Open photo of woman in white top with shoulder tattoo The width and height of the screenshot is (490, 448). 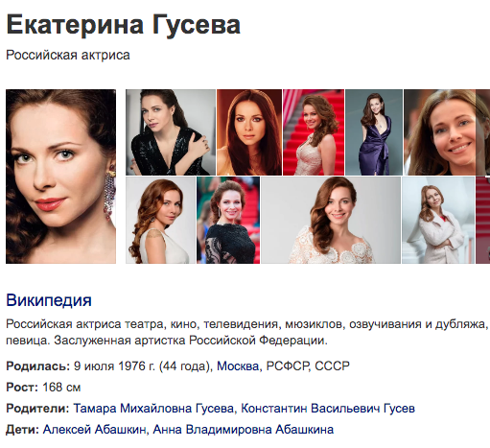pos(160,220)
